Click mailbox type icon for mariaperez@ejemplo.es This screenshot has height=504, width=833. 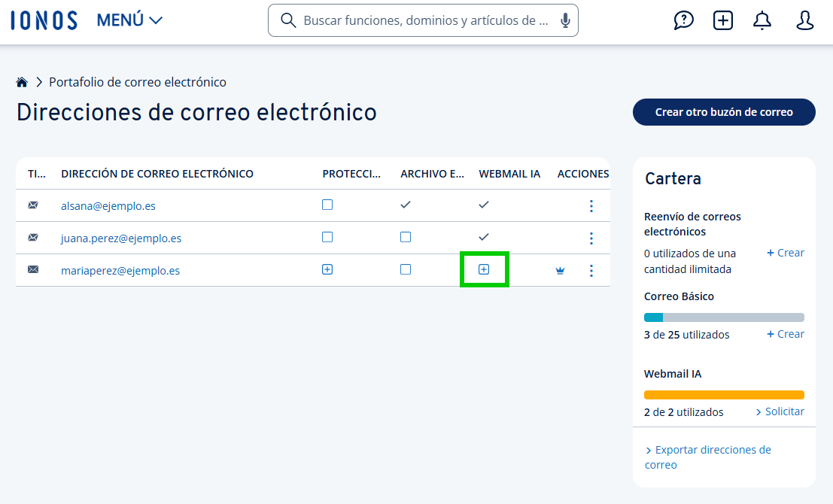pyautogui.click(x=33, y=270)
